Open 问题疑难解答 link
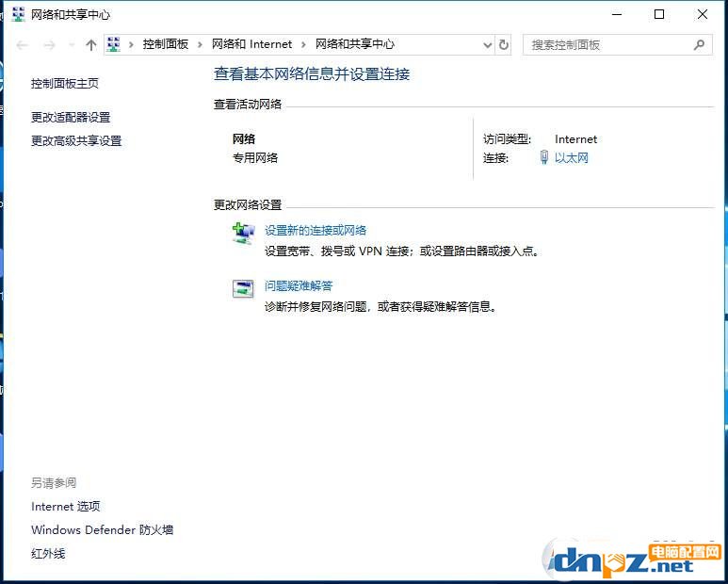The height and width of the screenshot is (584, 728). pyautogui.click(x=299, y=285)
